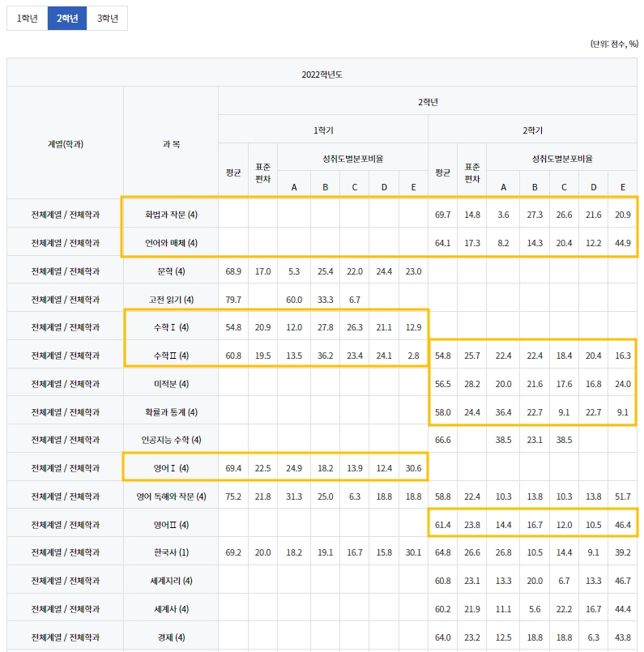Viewport: 644px width, 652px height.
Task: Click 39.2 E-ratio in 한국사 row
Action: (622, 552)
